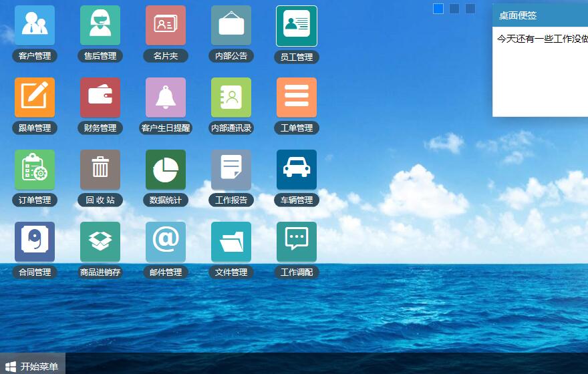Viewport: 588px width, 374px height.
Task: Open the 内部公告 board icon
Action: 231,25
